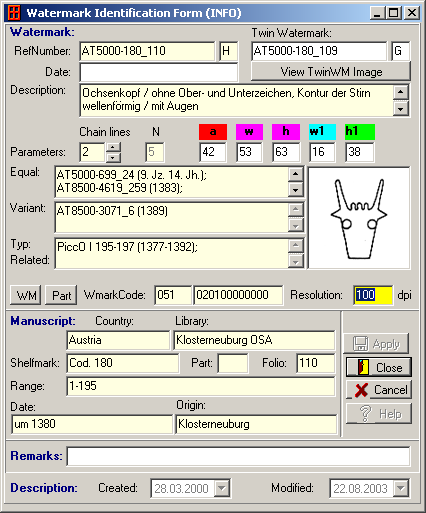Viewport: 426px width, 513px height.
Task: Click the 'w1' parameter field with 16
Action: (x=322, y=152)
